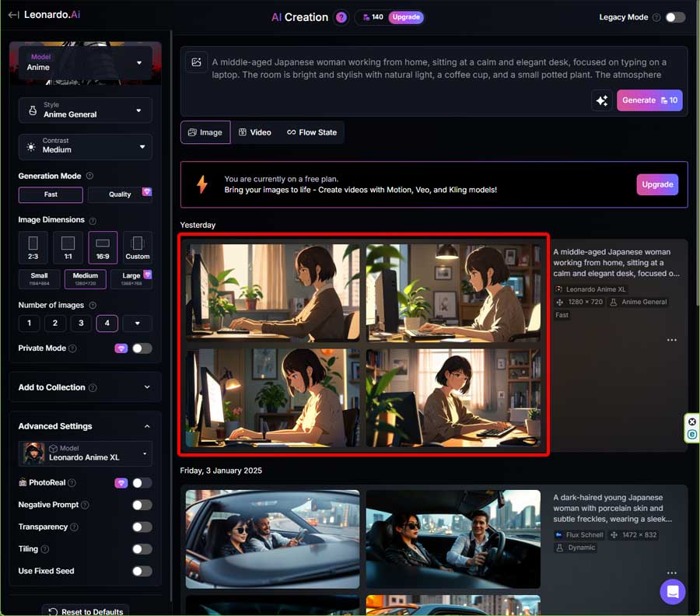The image size is (700, 616).
Task: Click Reset to Defaults button
Action: (85, 611)
